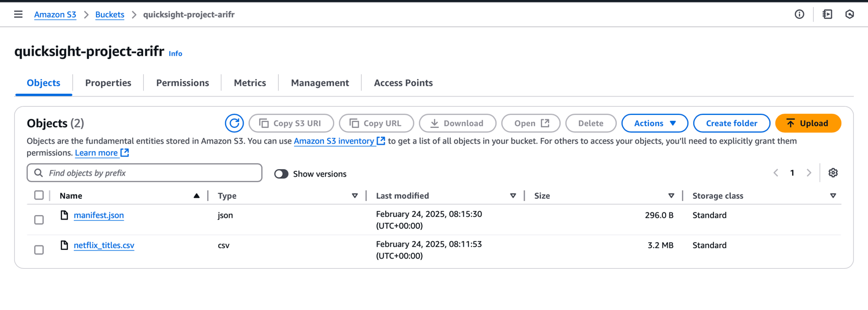Screen dimensions: 868x310
Task: Open table preferences gear icon
Action: [833, 173]
